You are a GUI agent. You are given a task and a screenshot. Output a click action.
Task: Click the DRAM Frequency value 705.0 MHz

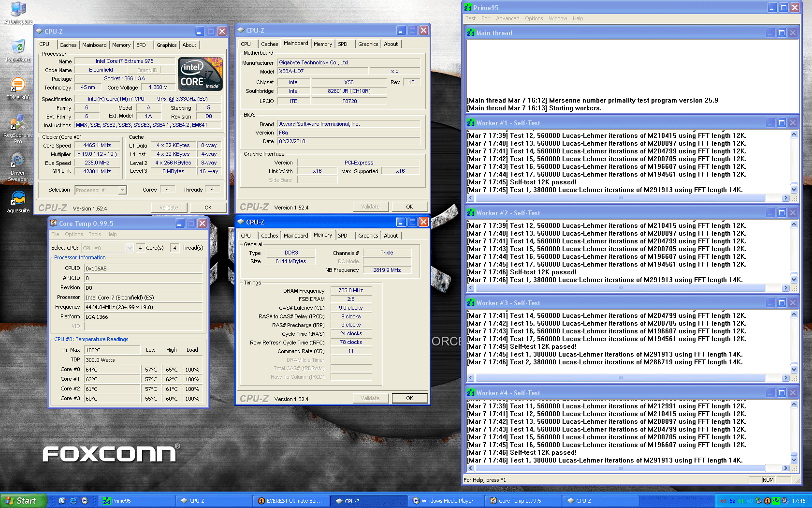click(351, 290)
